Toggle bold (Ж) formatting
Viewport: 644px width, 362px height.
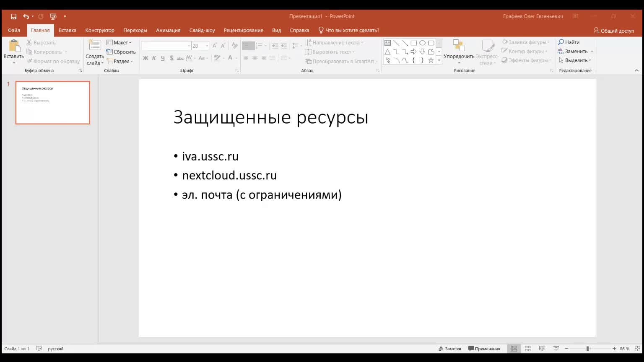145,58
